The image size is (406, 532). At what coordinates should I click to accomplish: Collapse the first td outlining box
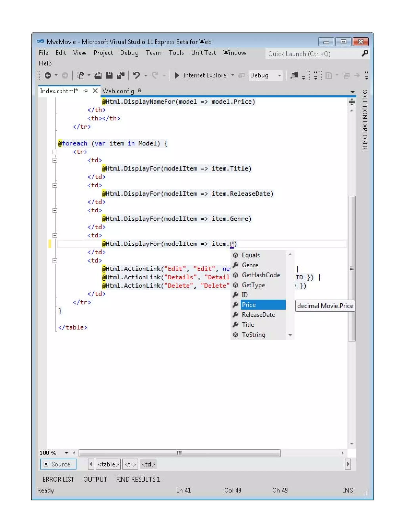55,160
